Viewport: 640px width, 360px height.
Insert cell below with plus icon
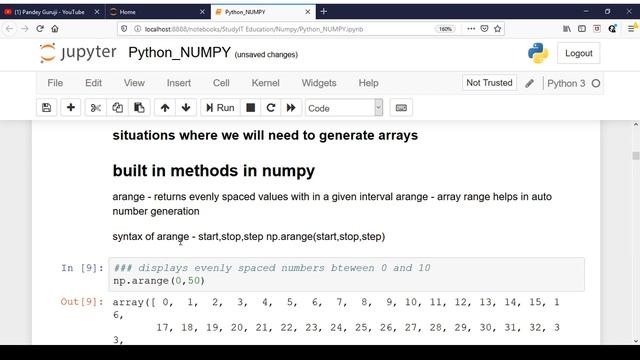[71, 108]
